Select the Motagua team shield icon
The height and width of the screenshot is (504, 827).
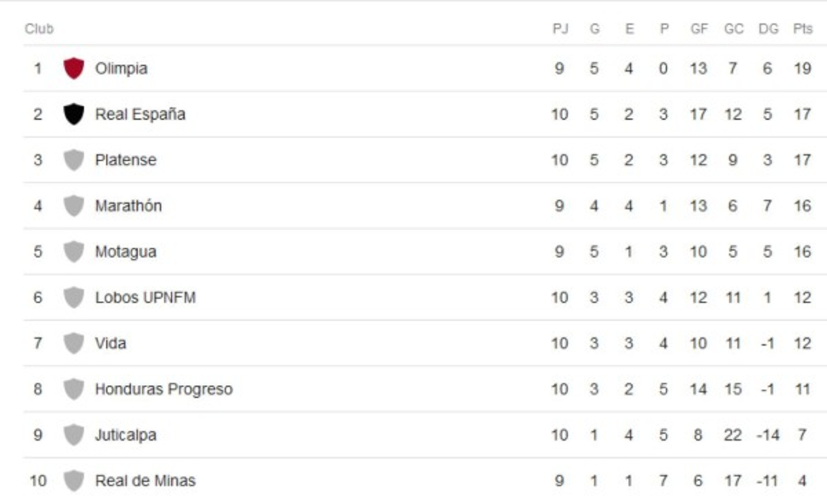tap(74, 251)
